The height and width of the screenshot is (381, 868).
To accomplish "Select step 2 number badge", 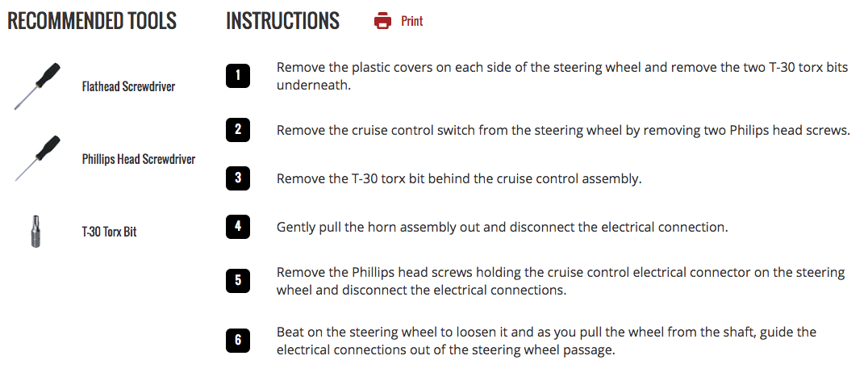I will (x=238, y=130).
